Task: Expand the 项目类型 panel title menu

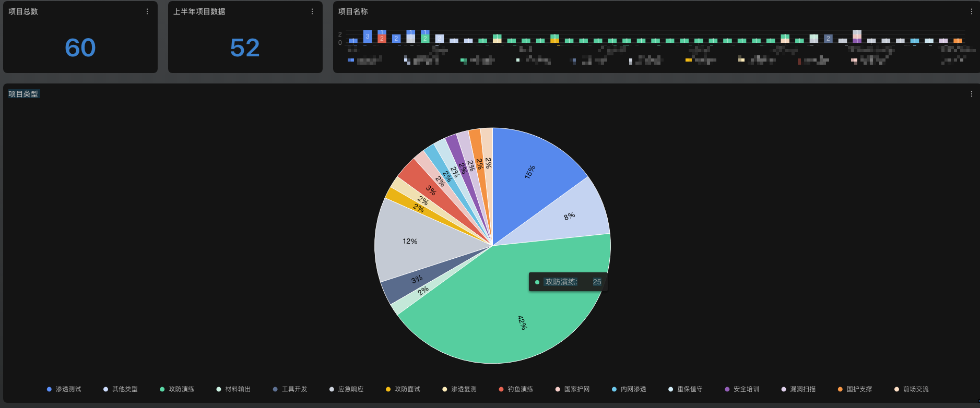Action: pyautogui.click(x=23, y=94)
